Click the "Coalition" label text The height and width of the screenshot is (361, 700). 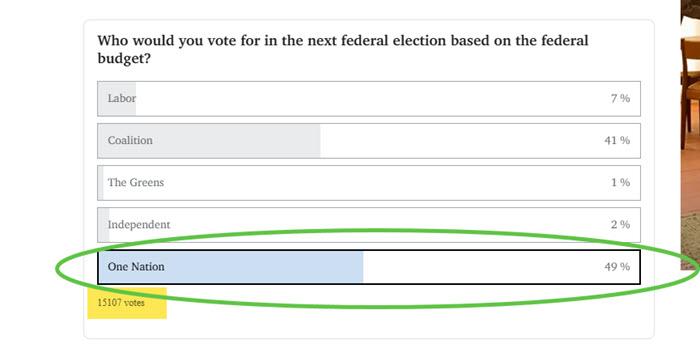130,140
